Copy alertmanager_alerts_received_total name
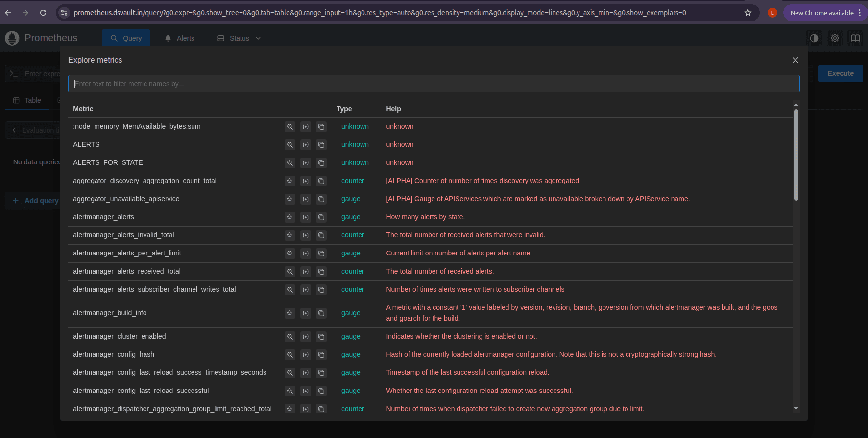Viewport: 868px width, 438px height. click(321, 272)
